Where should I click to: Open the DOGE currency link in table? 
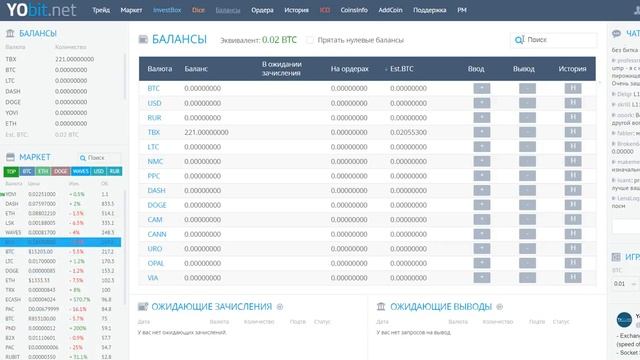pos(157,205)
